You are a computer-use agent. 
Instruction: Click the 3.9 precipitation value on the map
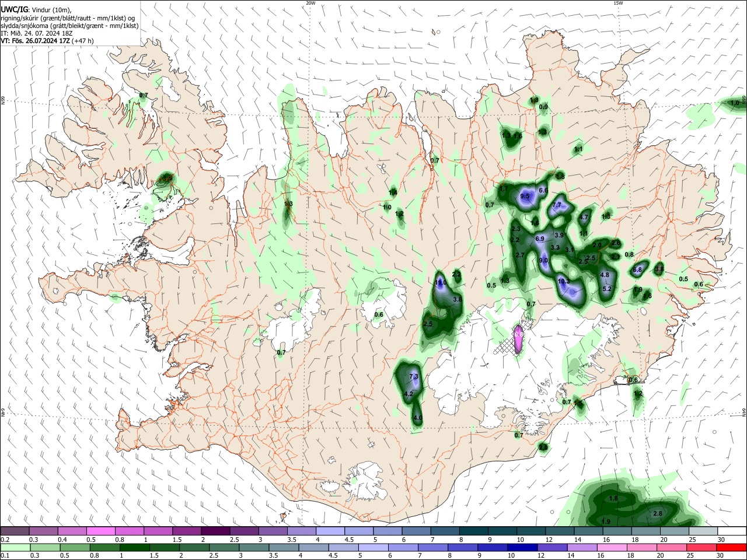click(x=558, y=235)
